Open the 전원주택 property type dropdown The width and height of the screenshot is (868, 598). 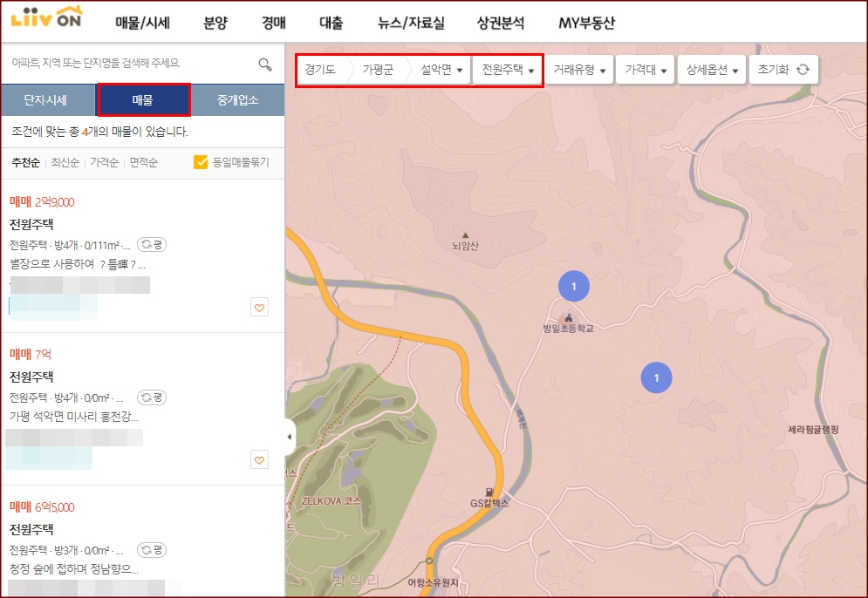[x=508, y=70]
